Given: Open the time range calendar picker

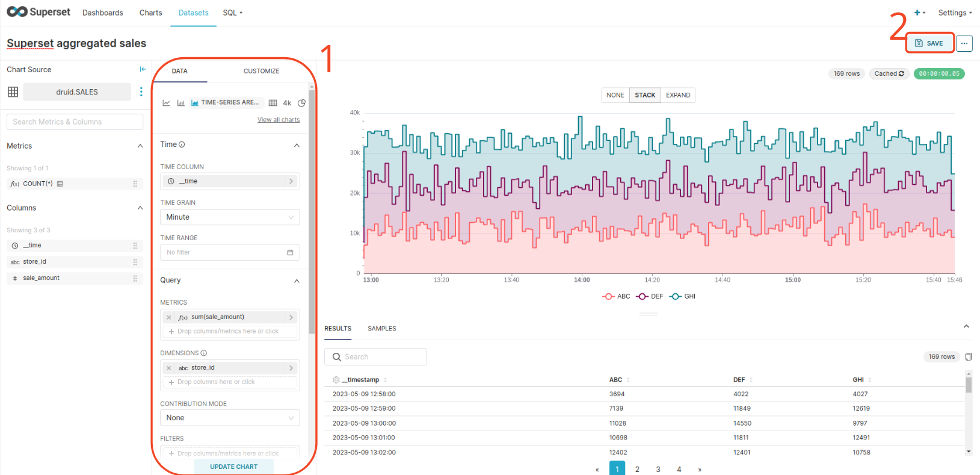Looking at the screenshot, I should pos(290,252).
